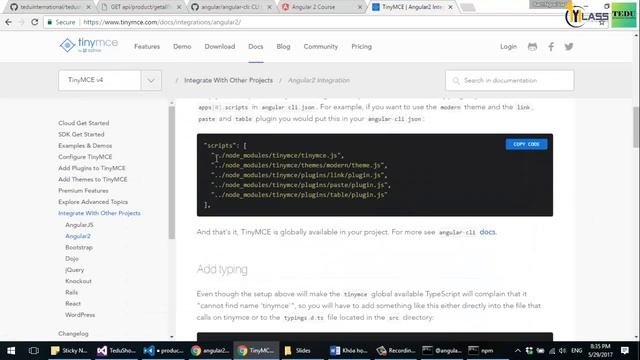Follow the angular-cli docs link
The width and height of the screenshot is (640, 360).
pyautogui.click(x=487, y=232)
